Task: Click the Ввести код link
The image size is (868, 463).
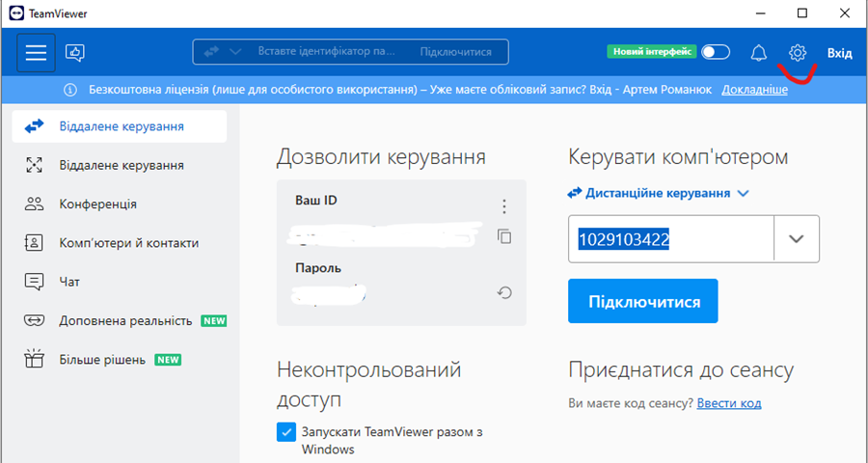Action: click(x=729, y=403)
